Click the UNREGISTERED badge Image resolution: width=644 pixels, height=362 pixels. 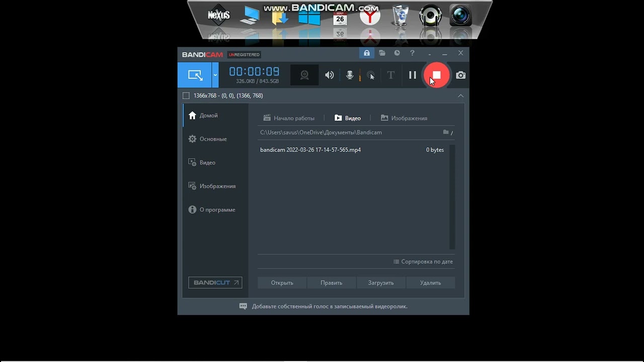[244, 54]
